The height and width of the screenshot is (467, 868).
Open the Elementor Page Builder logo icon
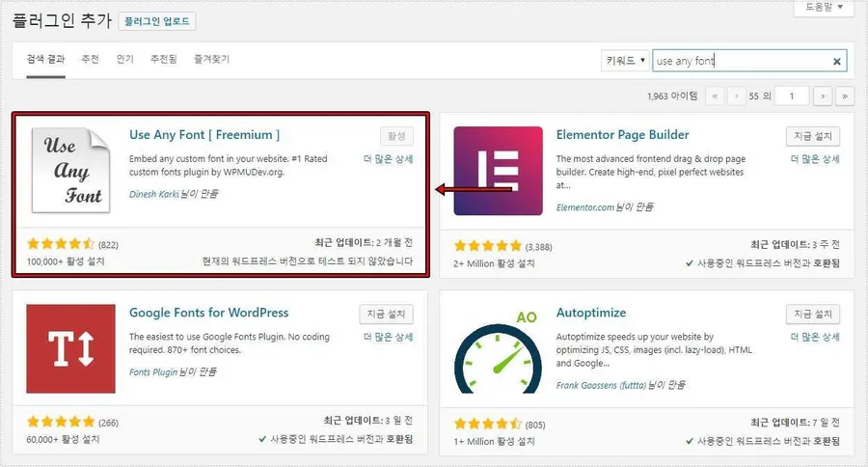coord(499,171)
